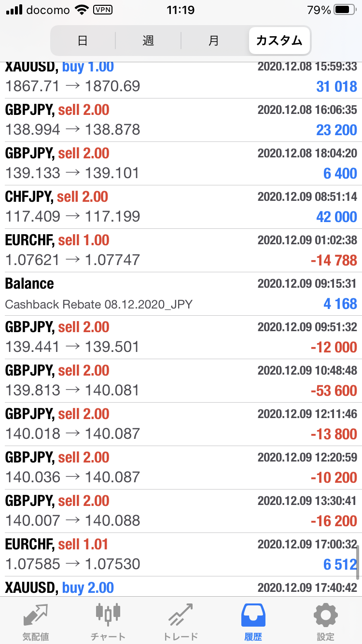Tap the GBPJPY trade with 23 200 profit
The width and height of the screenshot is (362, 644).
tap(181, 120)
